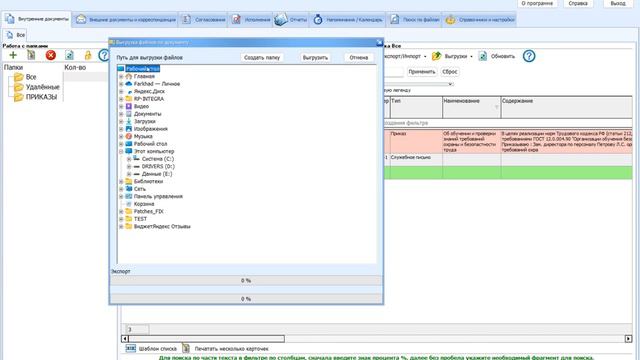The image size is (640, 360).
Task: Expand the DRIVERS (D:) drive node
Action: [x=129, y=167]
